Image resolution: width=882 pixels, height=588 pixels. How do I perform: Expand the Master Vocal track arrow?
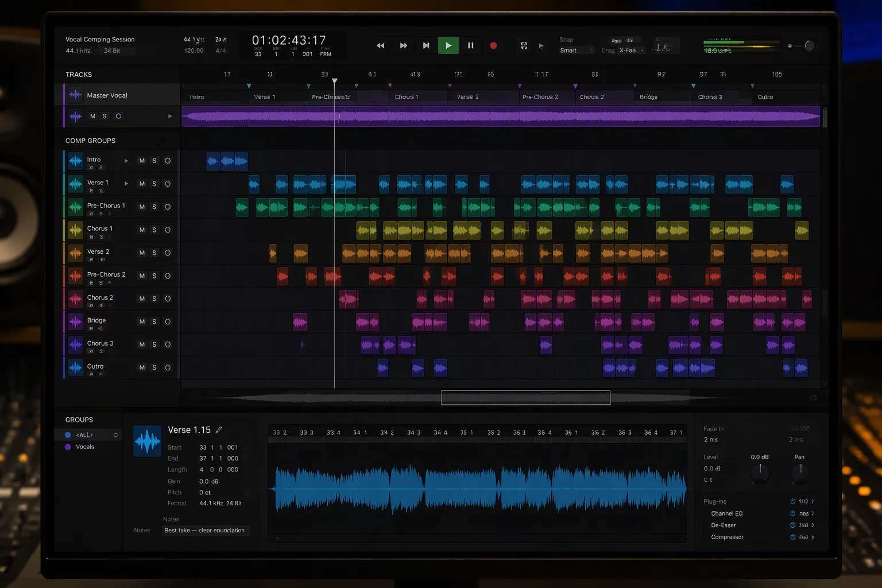pos(170,116)
